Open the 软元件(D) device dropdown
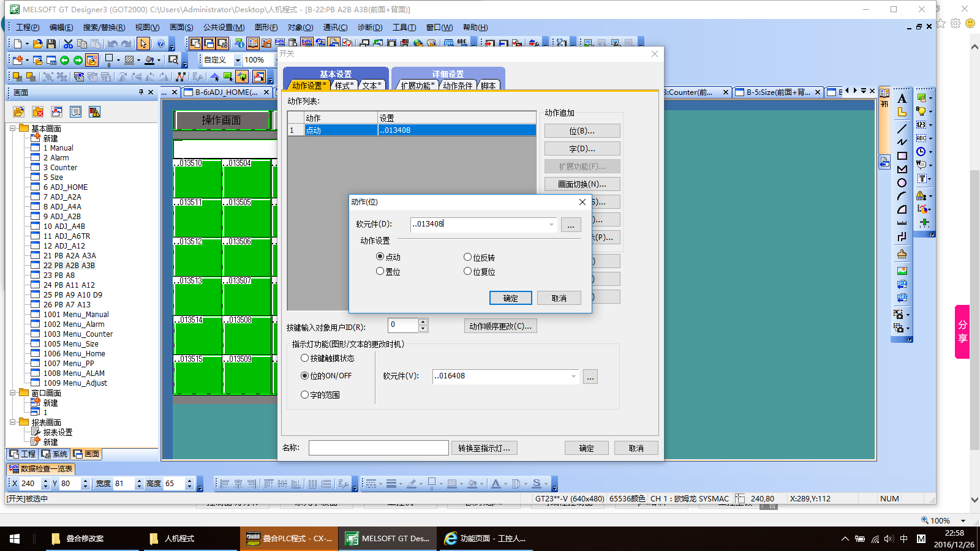Image resolution: width=980 pixels, height=551 pixels. pos(551,225)
